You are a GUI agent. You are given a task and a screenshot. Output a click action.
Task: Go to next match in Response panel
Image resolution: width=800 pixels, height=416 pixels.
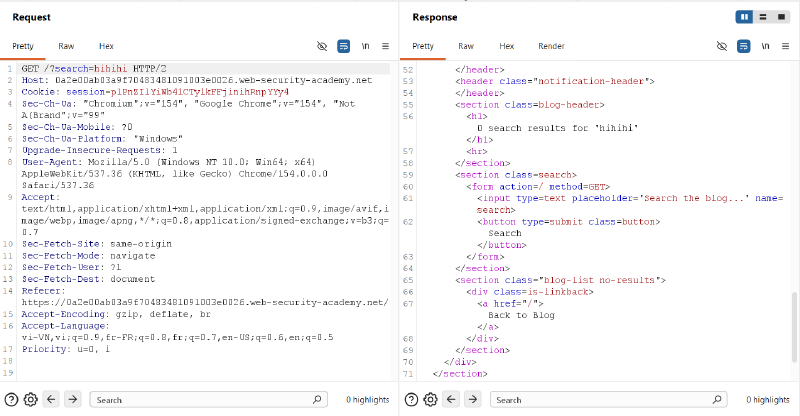point(473,399)
